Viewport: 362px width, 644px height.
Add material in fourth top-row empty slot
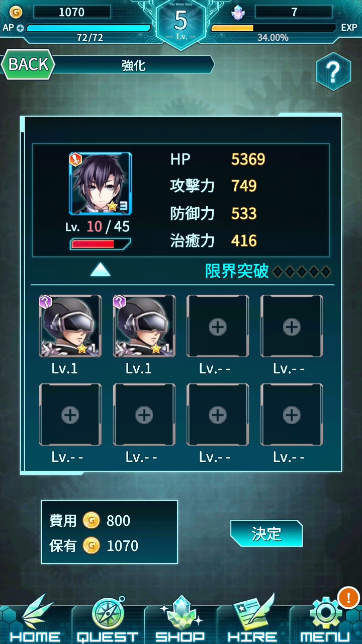tap(292, 326)
